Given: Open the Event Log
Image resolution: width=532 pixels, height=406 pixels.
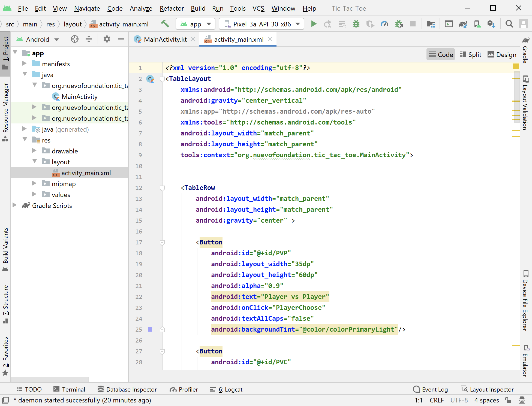Looking at the screenshot, I should pyautogui.click(x=431, y=389).
